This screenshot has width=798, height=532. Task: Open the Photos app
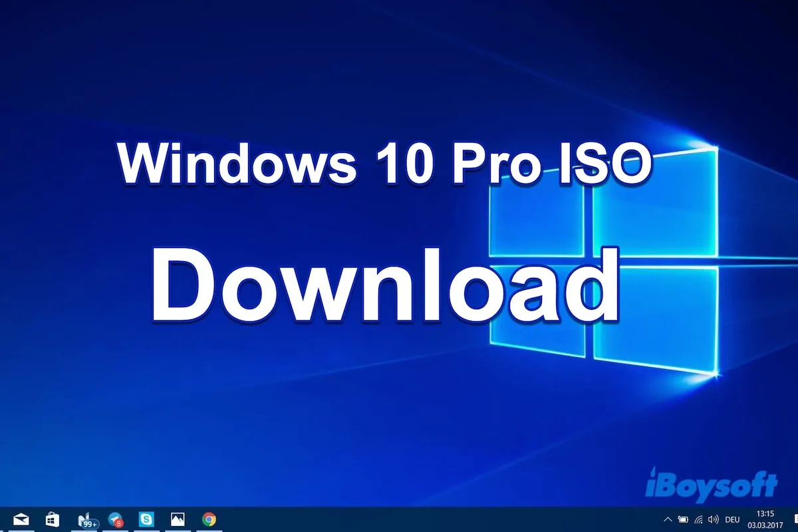click(178, 519)
